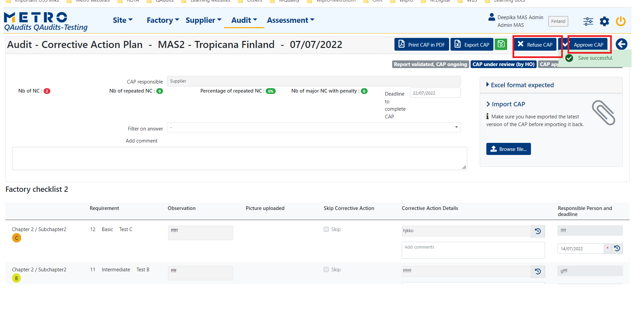The image size is (644, 325).
Task: Click the user profile icon
Action: pyautogui.click(x=492, y=17)
